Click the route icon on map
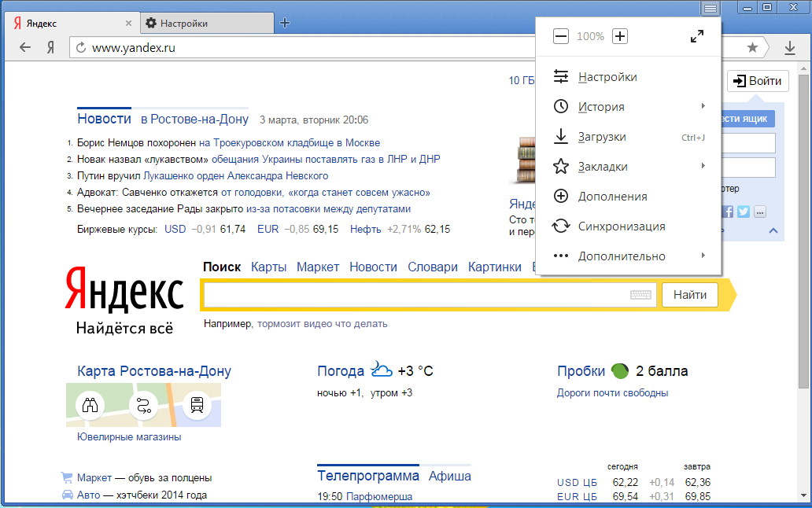Viewport: 812px width, 508px height. click(143, 405)
